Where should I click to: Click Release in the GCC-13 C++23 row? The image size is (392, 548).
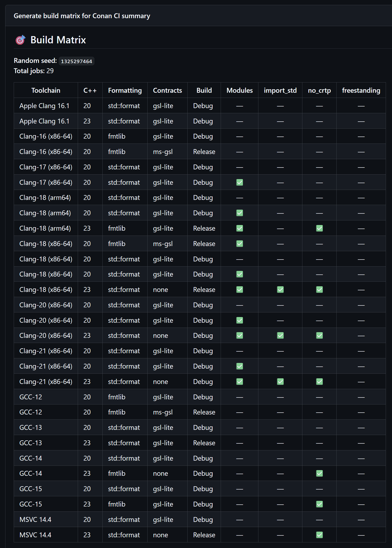coord(204,443)
